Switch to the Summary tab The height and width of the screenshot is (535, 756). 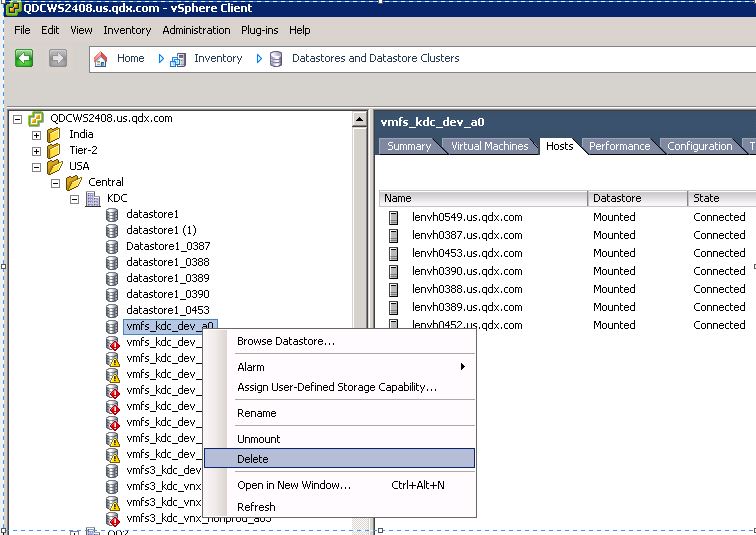[409, 146]
